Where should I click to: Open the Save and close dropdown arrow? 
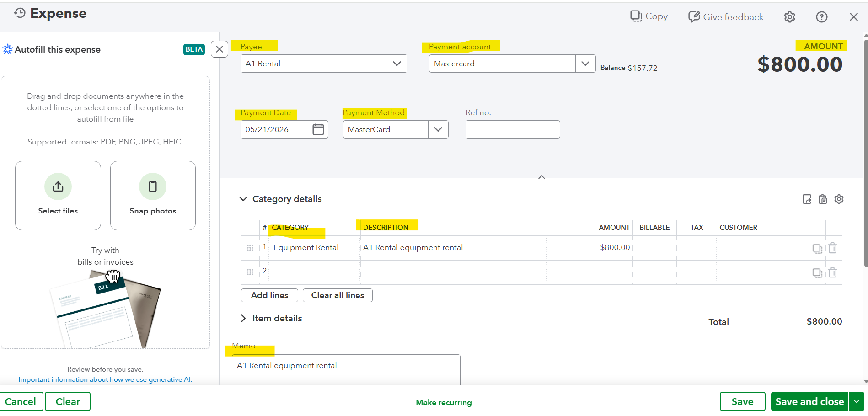point(857,401)
